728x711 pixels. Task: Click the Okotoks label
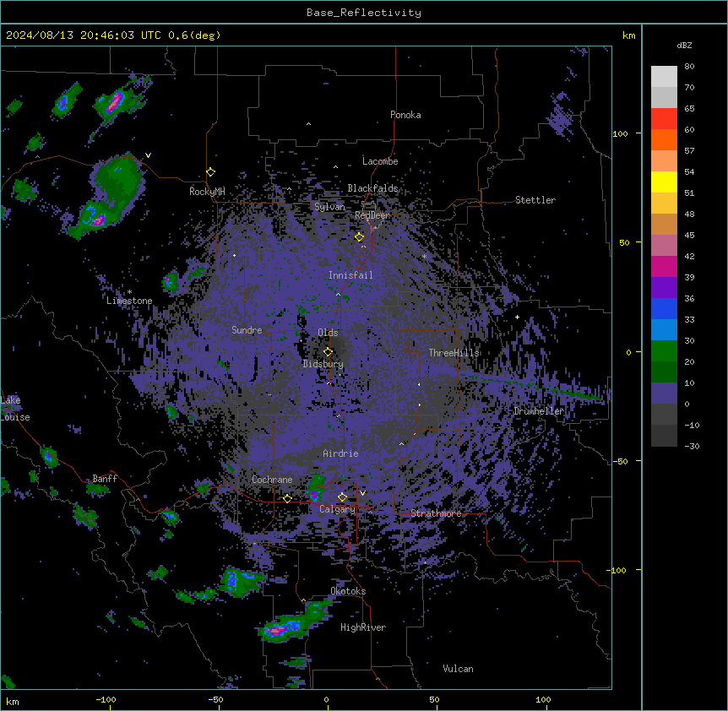coord(348,591)
